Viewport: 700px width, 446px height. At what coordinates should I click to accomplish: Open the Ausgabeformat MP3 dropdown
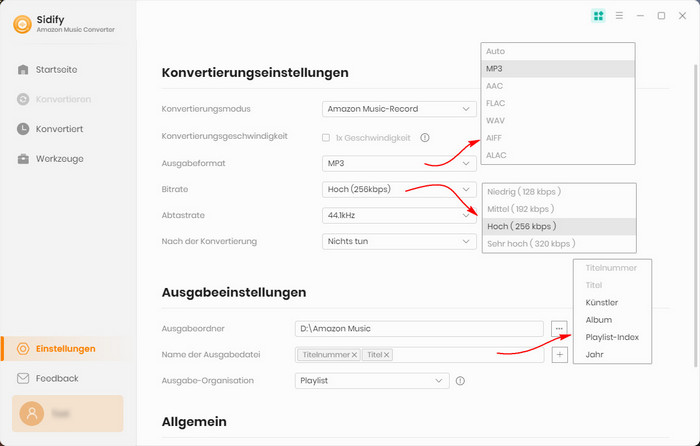click(x=399, y=163)
